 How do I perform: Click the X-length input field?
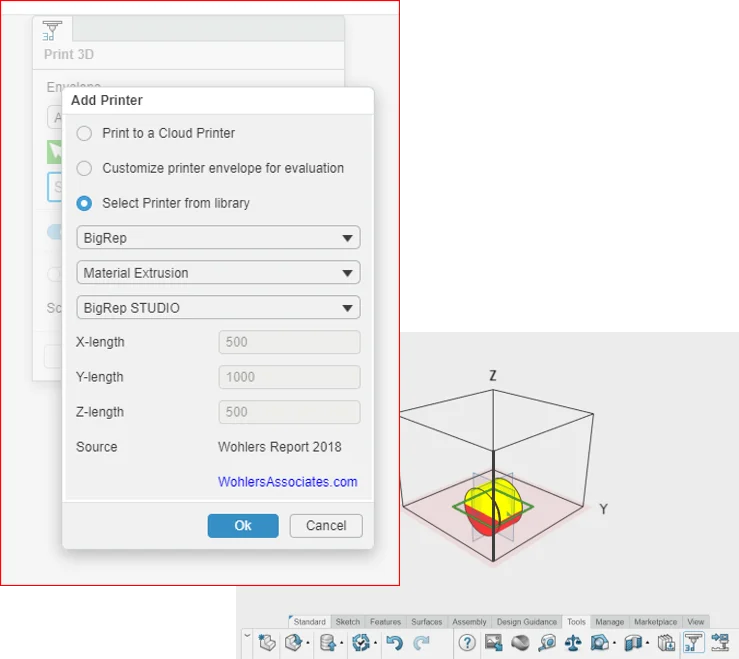(x=289, y=342)
